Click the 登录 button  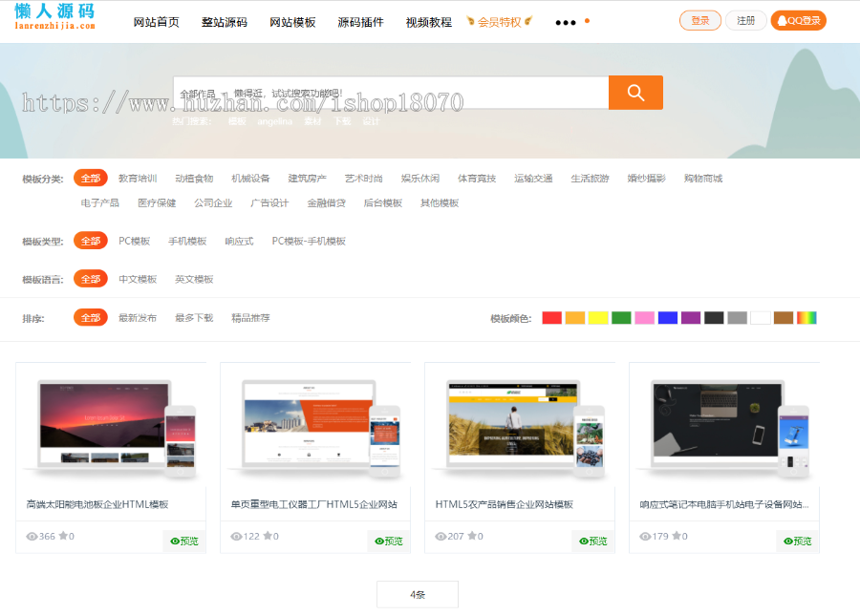pyautogui.click(x=700, y=19)
